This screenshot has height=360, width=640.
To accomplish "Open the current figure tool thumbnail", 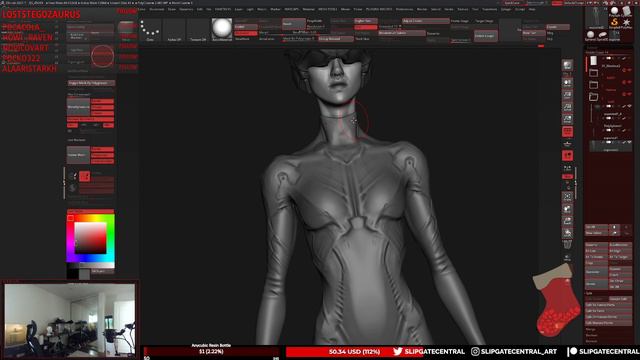I will click(x=596, y=17).
